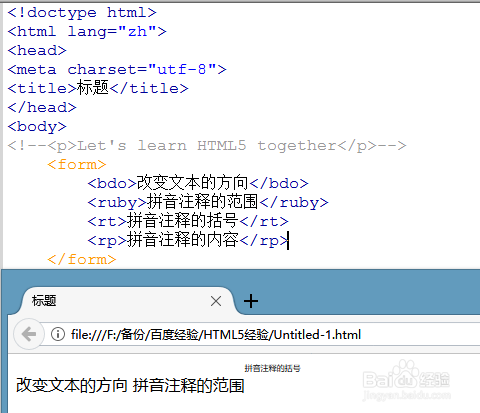Screen dimensions: 480x413
Task: Click small ruby annotation 拼音注释的括号 in browser
Action: click(x=273, y=368)
